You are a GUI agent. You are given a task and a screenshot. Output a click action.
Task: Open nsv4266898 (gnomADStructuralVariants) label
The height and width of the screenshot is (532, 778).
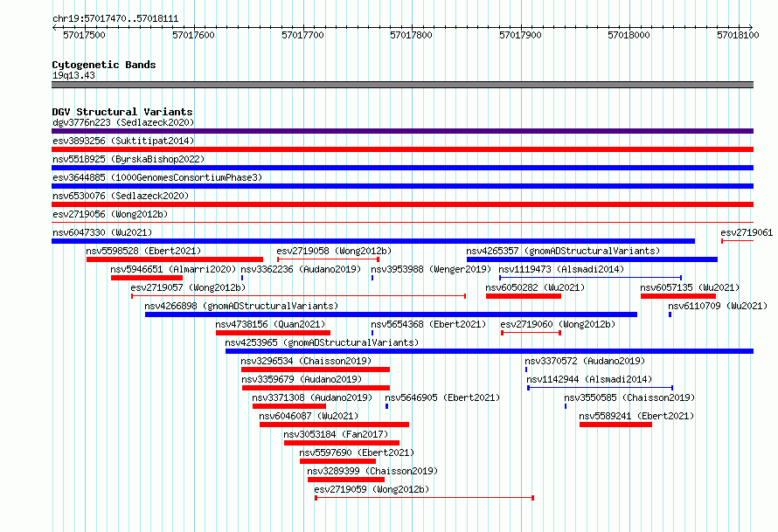(241, 306)
